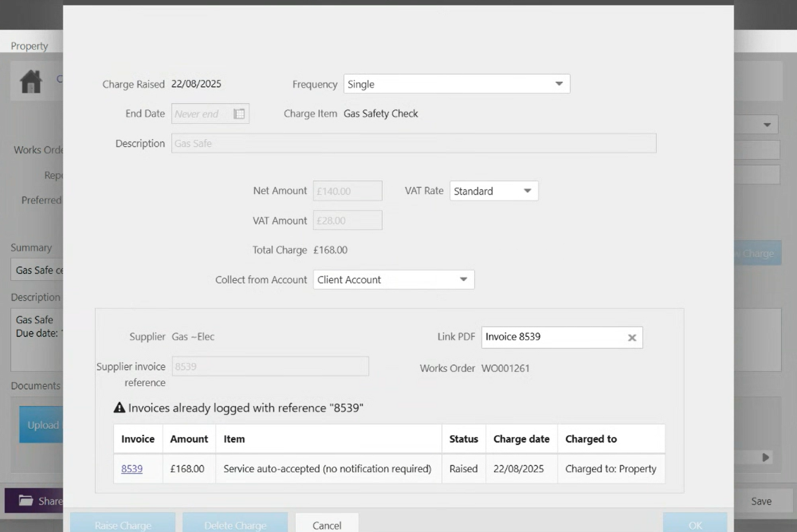Click the Item column header
797x532 pixels.
click(x=329, y=439)
